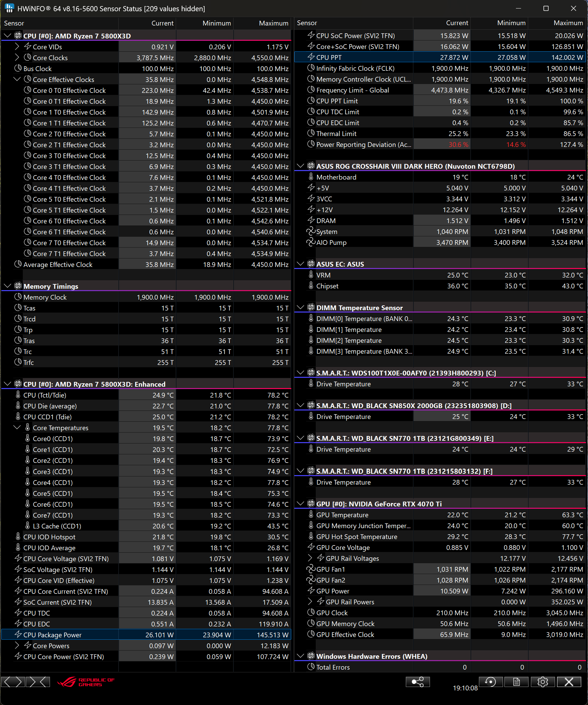The image size is (588, 705).
Task: Collapse the ASUS ROG CROSSHAIR VIII DARK HERO group
Action: [300, 166]
